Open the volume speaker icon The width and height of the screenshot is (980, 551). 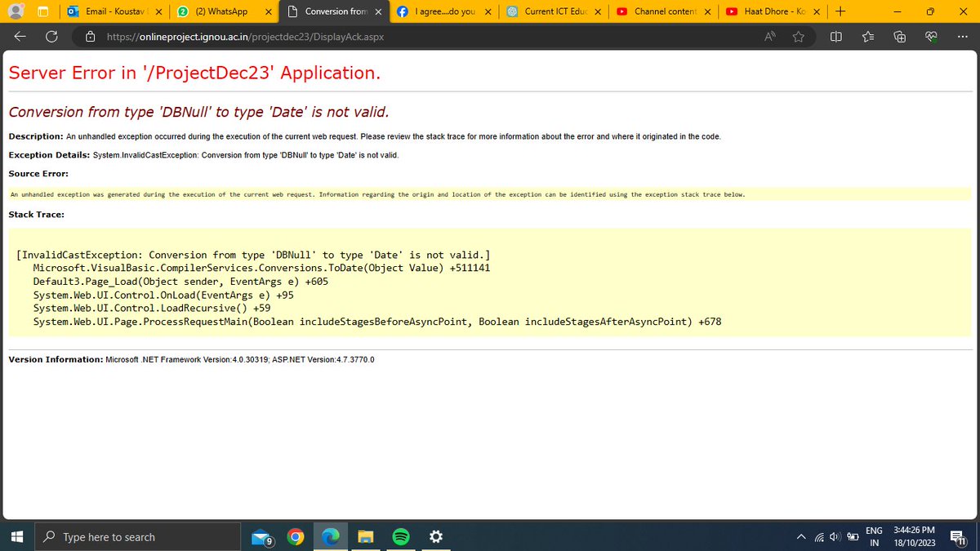[x=835, y=536]
